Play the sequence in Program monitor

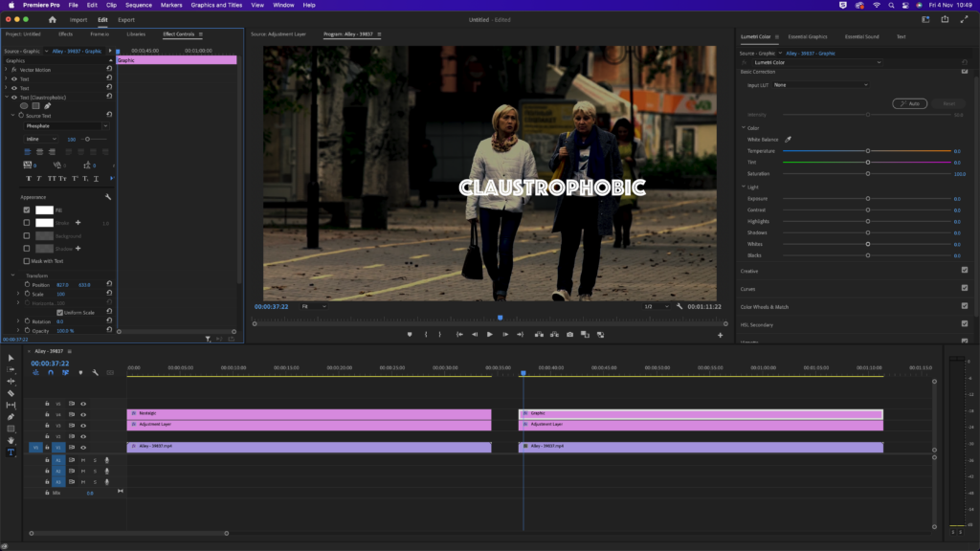(x=490, y=335)
